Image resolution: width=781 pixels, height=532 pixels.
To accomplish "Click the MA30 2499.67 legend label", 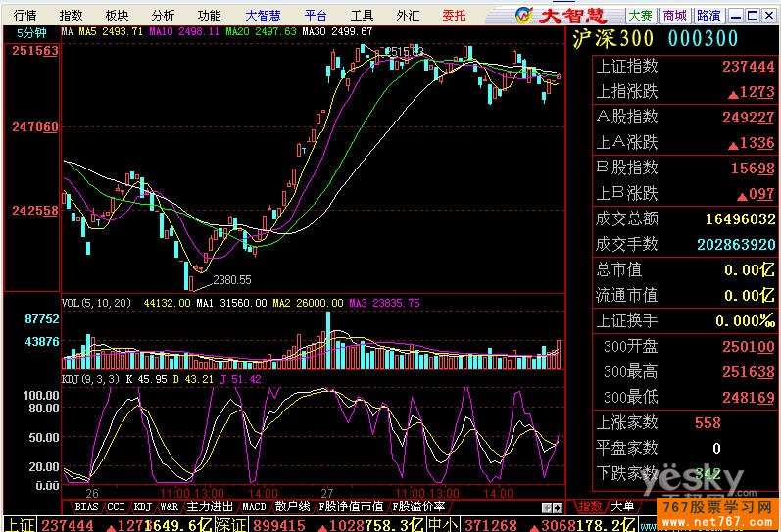I will [x=337, y=32].
